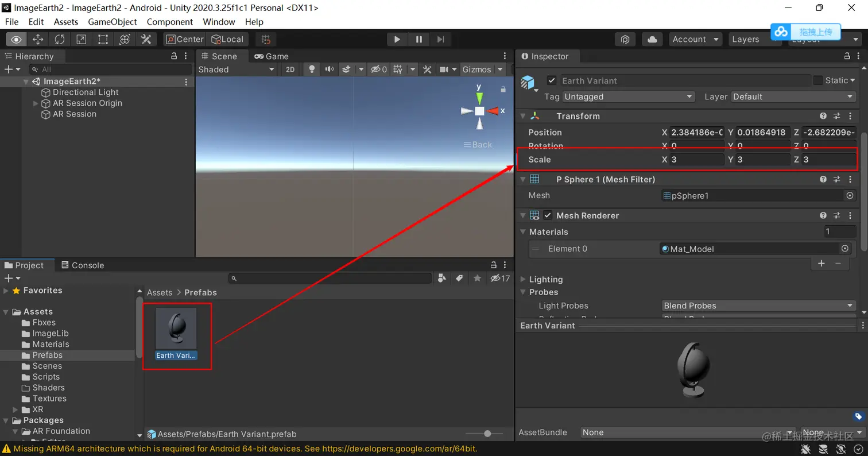Open Shaded draw mode dropdown
The width and height of the screenshot is (868, 456).
click(x=237, y=69)
